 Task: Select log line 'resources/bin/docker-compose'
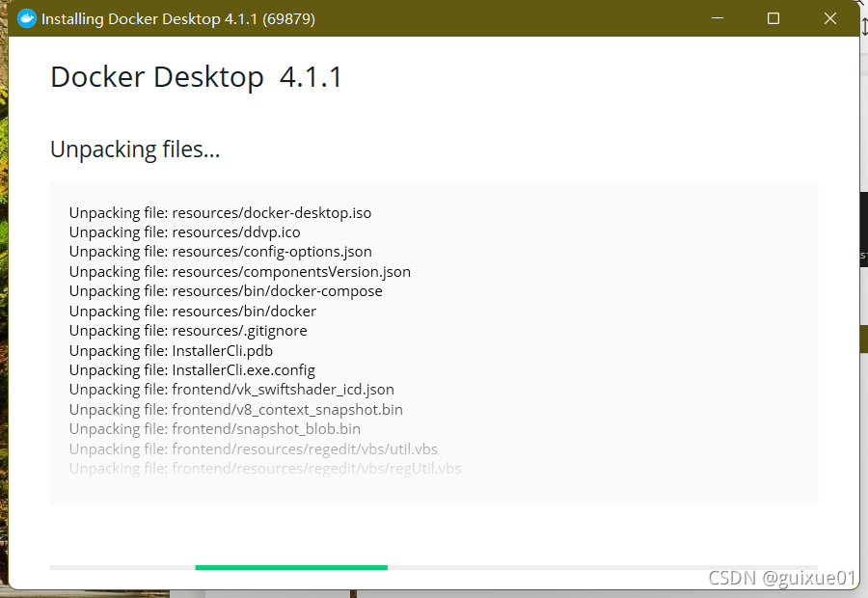(x=226, y=291)
